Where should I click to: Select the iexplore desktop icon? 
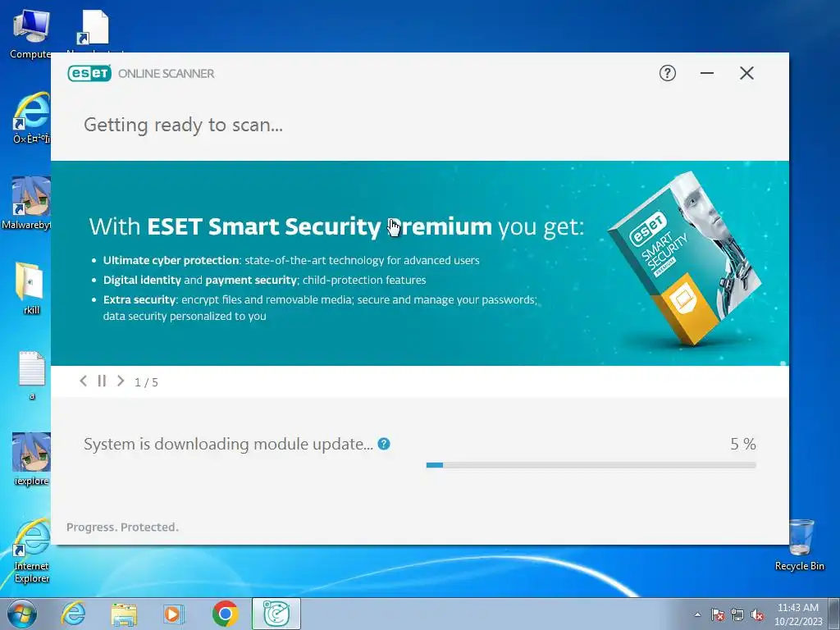click(31, 459)
